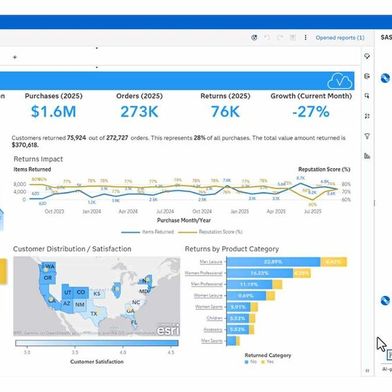Click the 75,924 returned orders figure
Screen dimensions: 392x392
[x=77, y=138]
